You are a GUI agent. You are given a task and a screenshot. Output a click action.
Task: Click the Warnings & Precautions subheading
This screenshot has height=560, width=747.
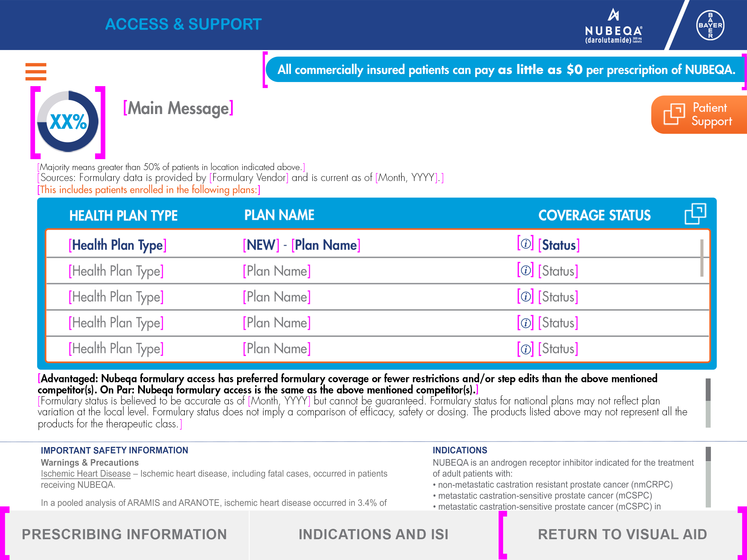90,462
